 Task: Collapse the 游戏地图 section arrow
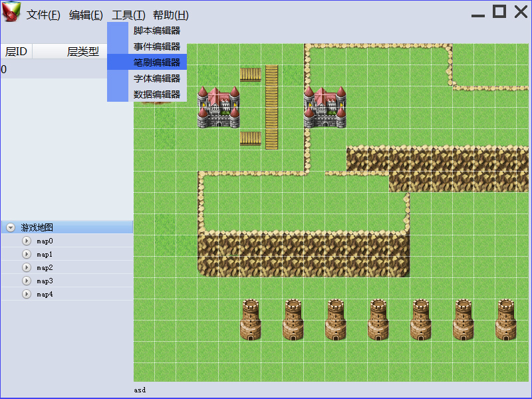(11, 227)
